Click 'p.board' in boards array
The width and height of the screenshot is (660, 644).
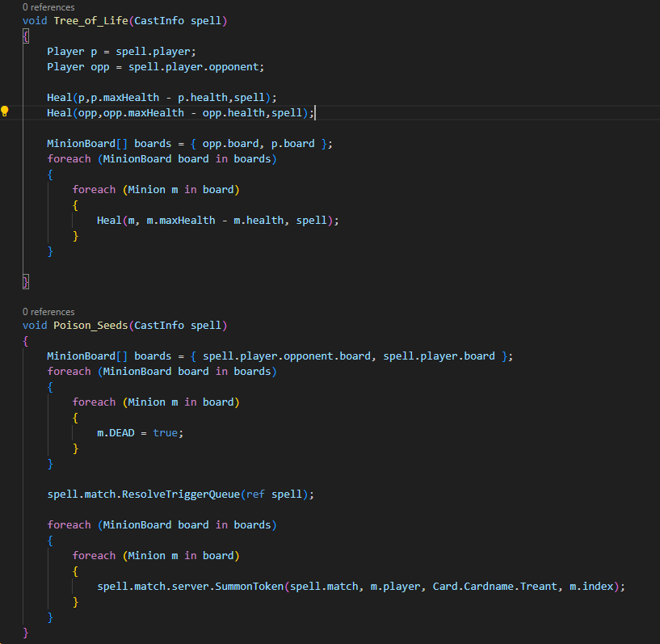292,144
